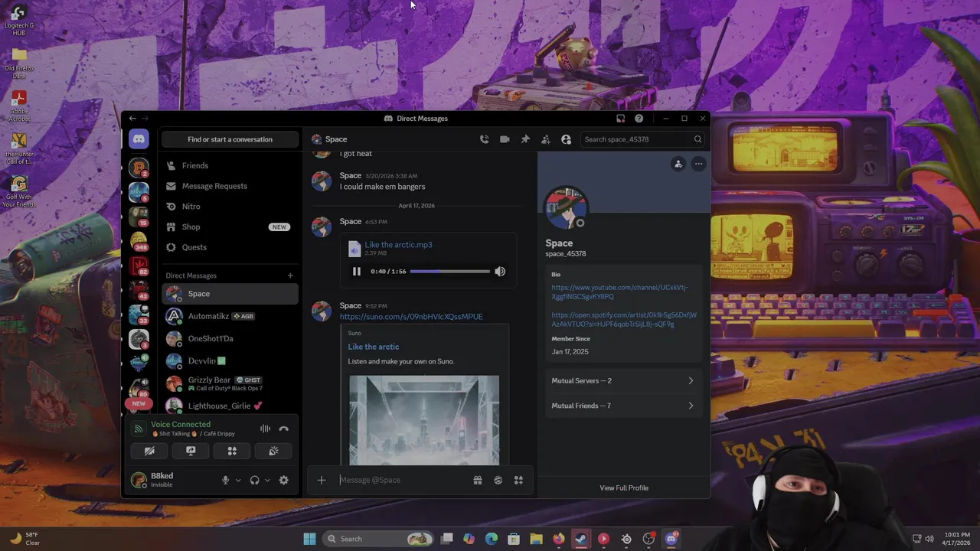Open the Windows Start menu
The height and width of the screenshot is (551, 980).
click(x=309, y=539)
